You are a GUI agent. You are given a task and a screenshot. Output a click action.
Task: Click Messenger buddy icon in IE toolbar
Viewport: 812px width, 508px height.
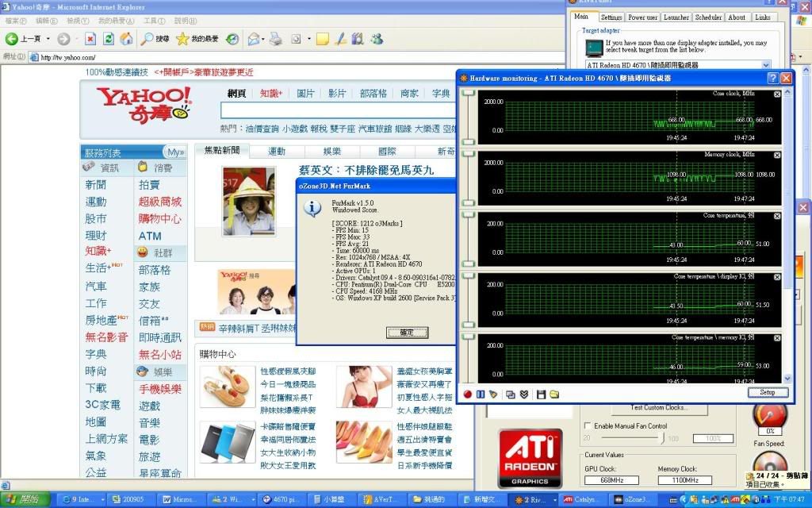377,39
